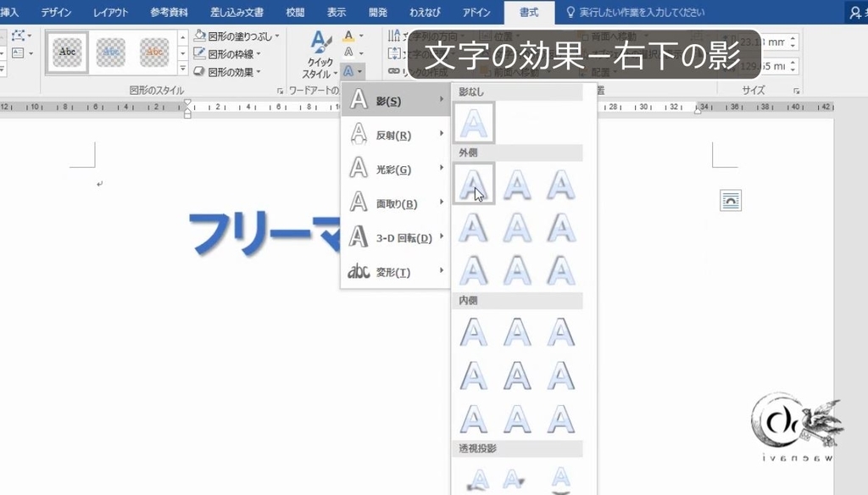
Task: Switch to the 差し込み文書 ribbon tab
Action: (236, 12)
